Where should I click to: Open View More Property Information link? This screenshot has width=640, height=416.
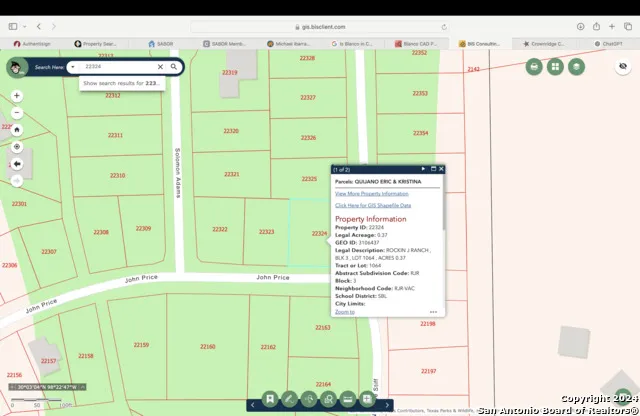tap(371, 194)
